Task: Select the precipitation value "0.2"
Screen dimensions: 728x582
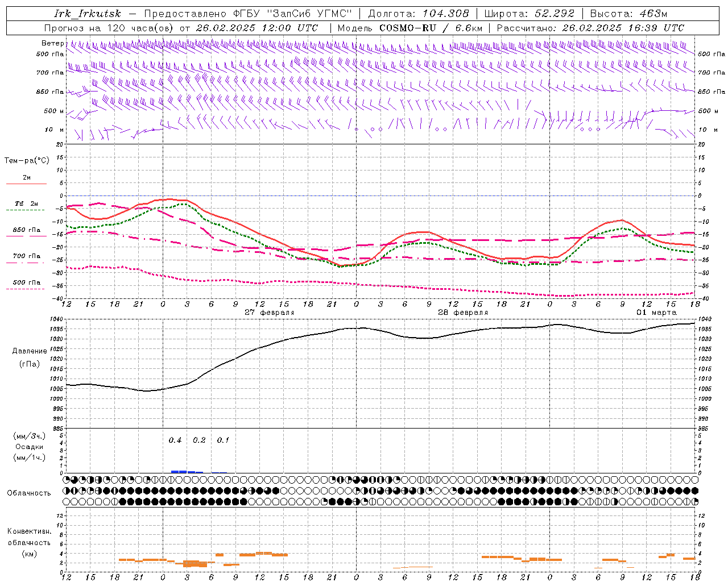Action: click(199, 440)
